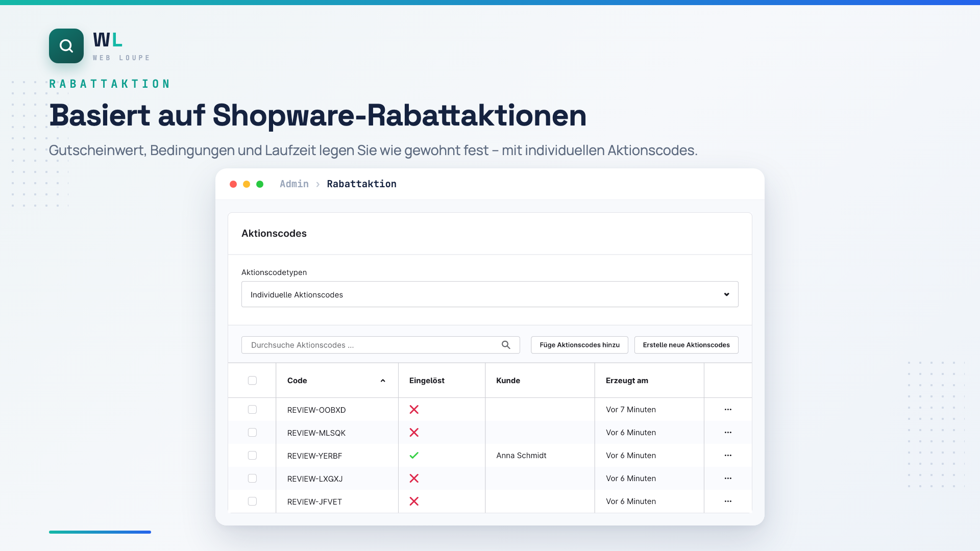
Task: Open the three-dot menu for REVIEW-YERBF
Action: tap(728, 456)
